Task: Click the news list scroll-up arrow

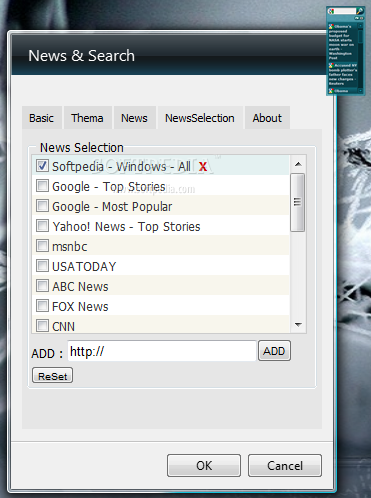Action: (x=298, y=164)
